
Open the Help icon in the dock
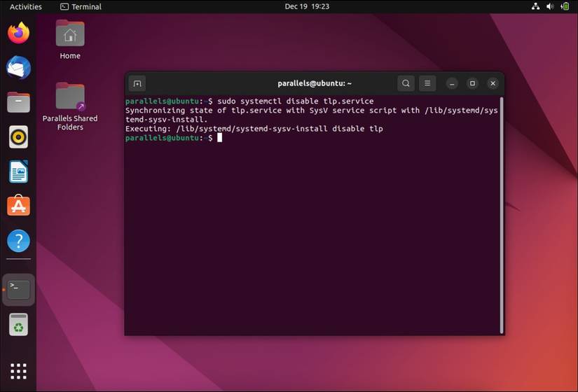pyautogui.click(x=18, y=241)
